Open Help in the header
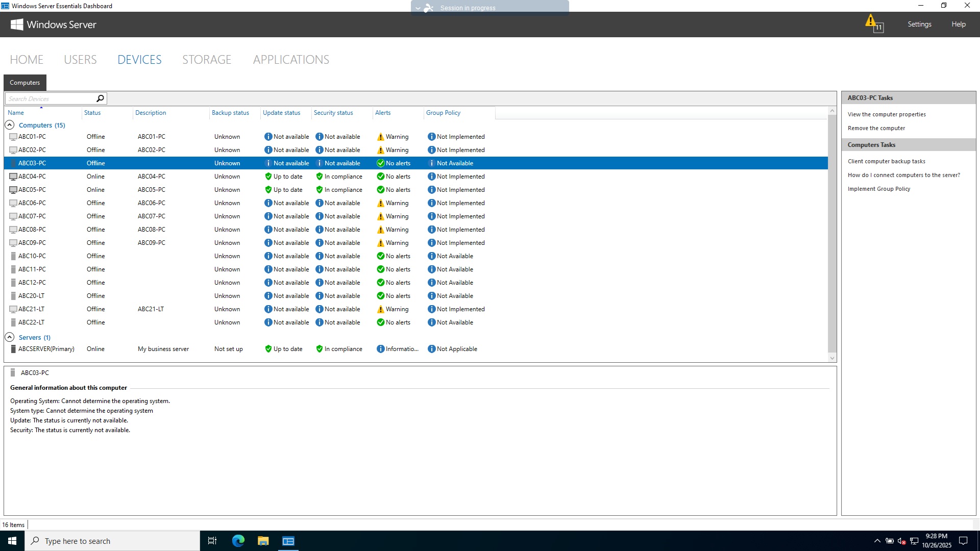Screen dimensions: 980x551 click(x=958, y=24)
